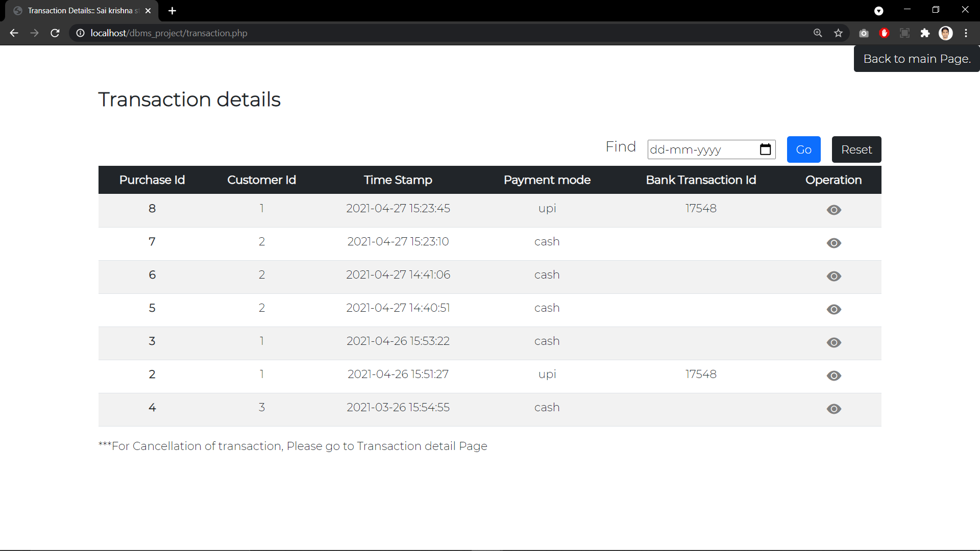Image resolution: width=980 pixels, height=551 pixels.
Task: Open customer 3 link in purchase 4 row
Action: pyautogui.click(x=262, y=407)
